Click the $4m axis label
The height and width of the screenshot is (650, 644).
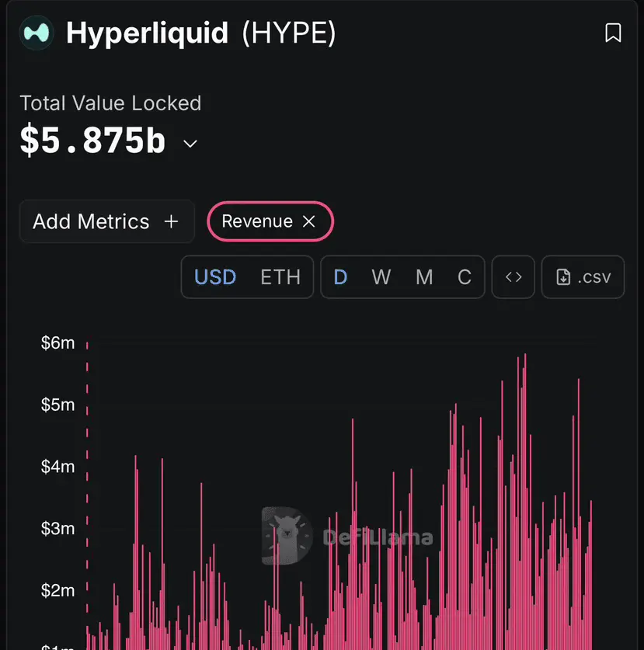(x=57, y=467)
